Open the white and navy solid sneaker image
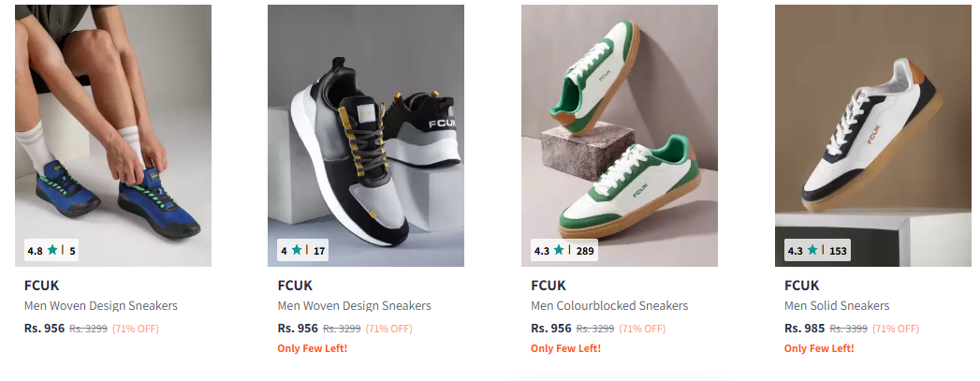The image size is (980, 381). [873, 136]
